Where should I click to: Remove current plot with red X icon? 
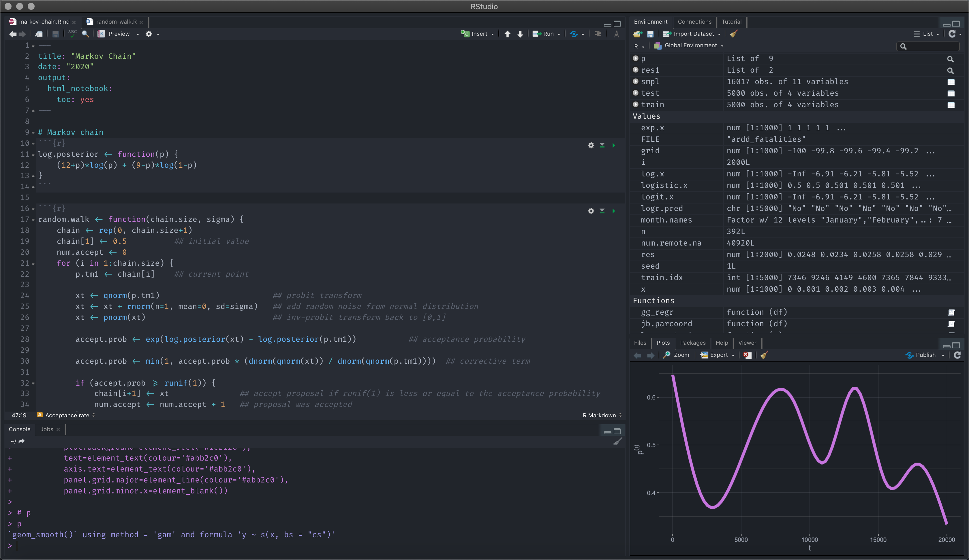point(747,355)
